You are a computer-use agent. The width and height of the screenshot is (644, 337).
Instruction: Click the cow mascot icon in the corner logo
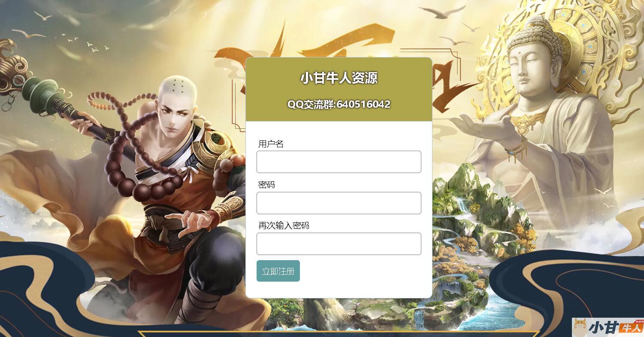[x=581, y=327]
